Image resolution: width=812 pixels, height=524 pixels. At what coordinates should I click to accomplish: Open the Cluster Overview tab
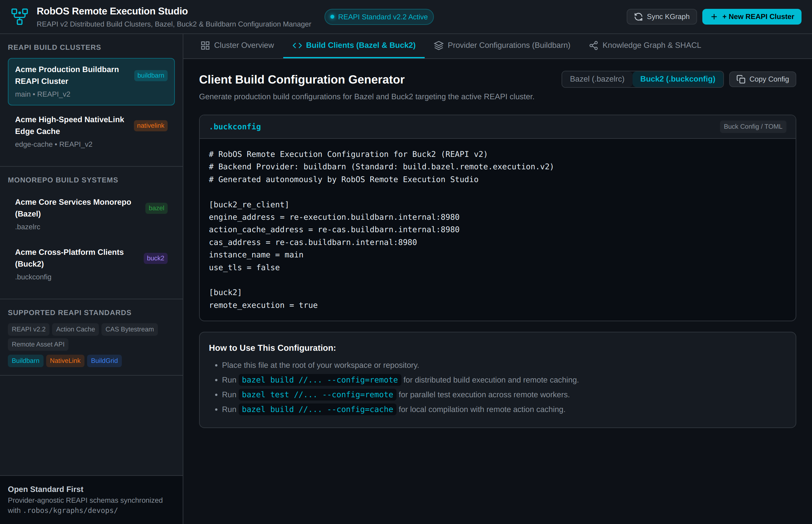(237, 46)
